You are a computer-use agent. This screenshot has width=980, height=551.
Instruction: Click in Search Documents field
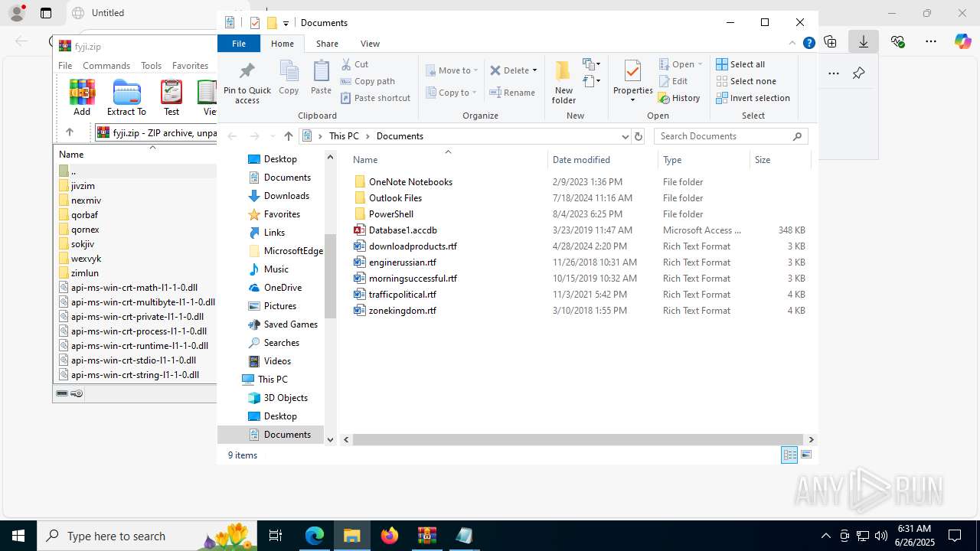724,136
